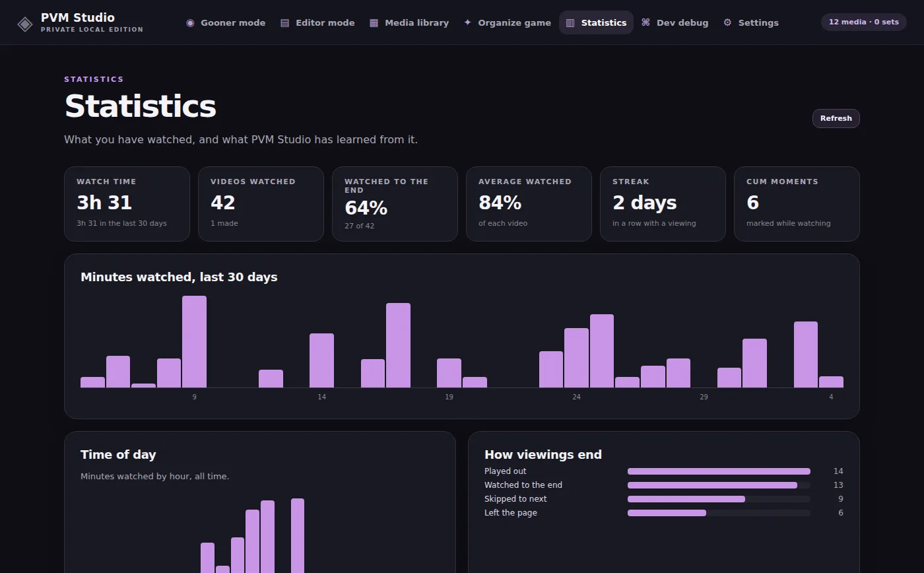Click the 'PRIVATE LOCAL EDITION' subtitle
This screenshot has height=573, width=924.
(92, 30)
